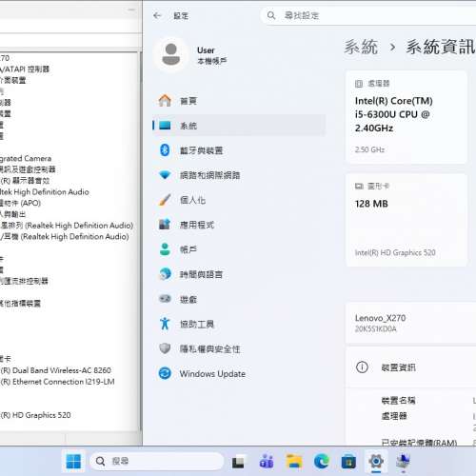Click the info circle icon beside 裝置資訊
The image size is (476, 476).
(362, 367)
